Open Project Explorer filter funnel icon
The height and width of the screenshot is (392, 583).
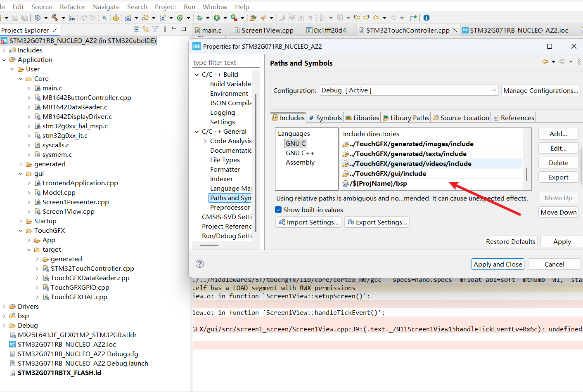click(x=155, y=29)
